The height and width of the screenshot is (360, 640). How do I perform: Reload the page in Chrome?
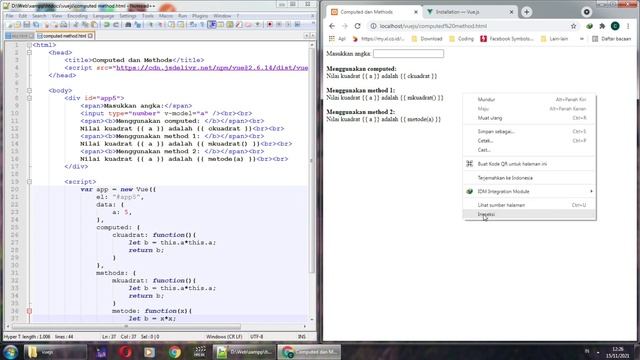click(x=358, y=26)
